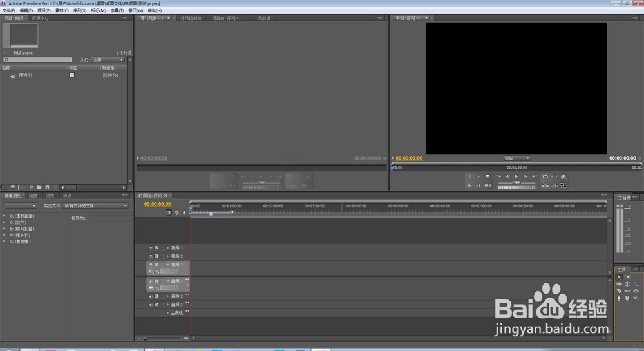Screen dimensions: 644x351
Task: Select the Slip tool
Action: pos(627,291)
